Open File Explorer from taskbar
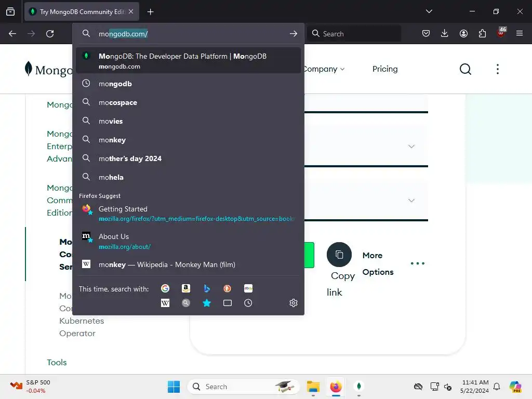 [313, 387]
